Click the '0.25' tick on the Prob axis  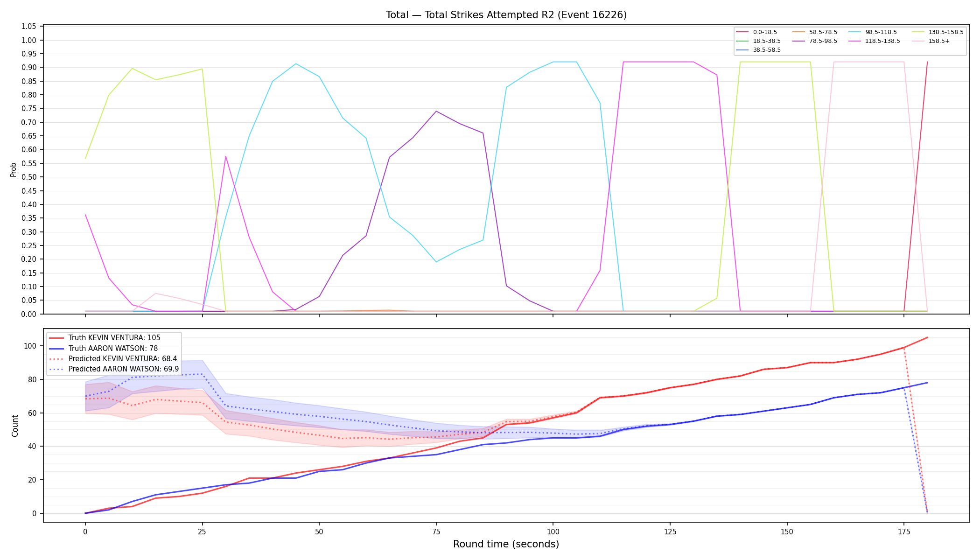coord(29,246)
